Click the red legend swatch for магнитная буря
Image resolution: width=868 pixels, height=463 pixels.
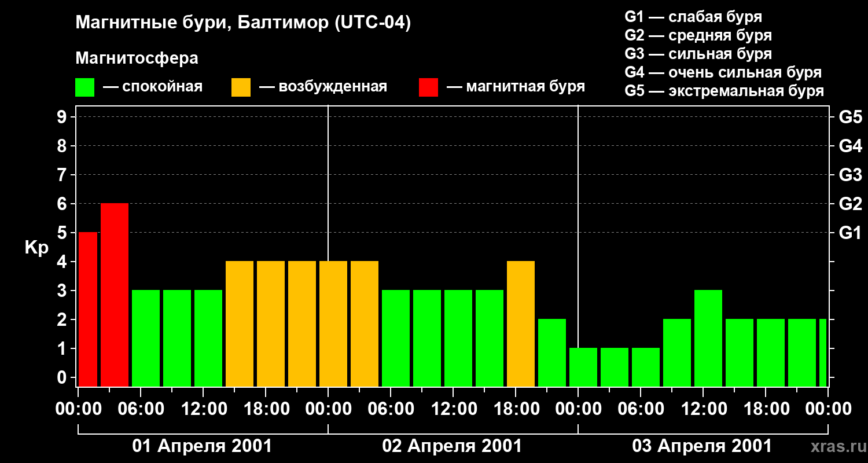point(429,87)
